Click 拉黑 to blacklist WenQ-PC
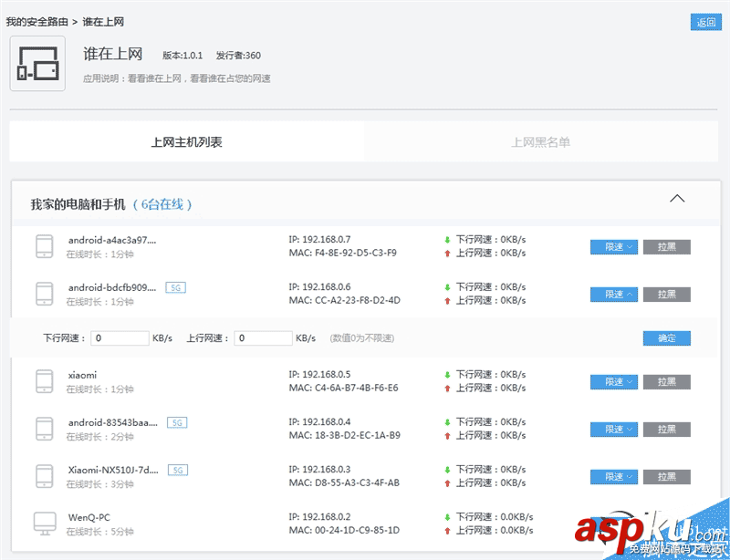This screenshot has width=730, height=560. coord(667,524)
